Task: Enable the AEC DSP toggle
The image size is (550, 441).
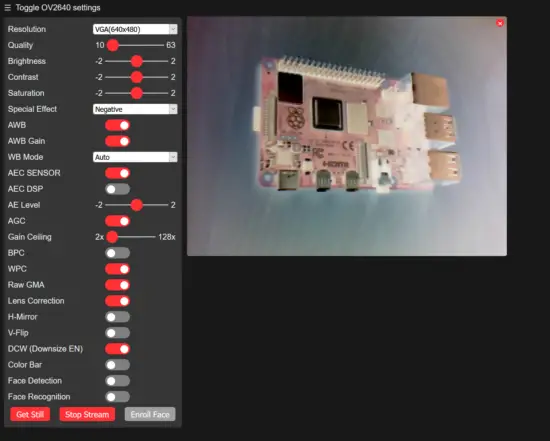Action: click(118, 189)
